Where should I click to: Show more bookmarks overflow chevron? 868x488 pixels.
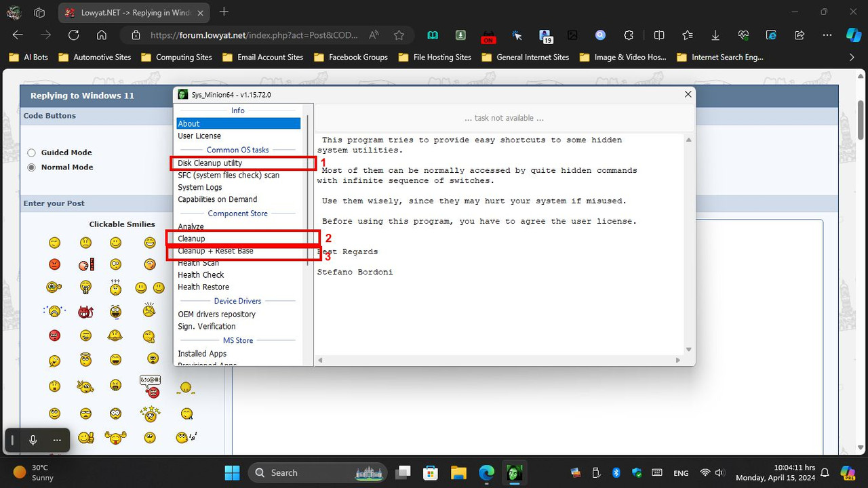pos(852,58)
